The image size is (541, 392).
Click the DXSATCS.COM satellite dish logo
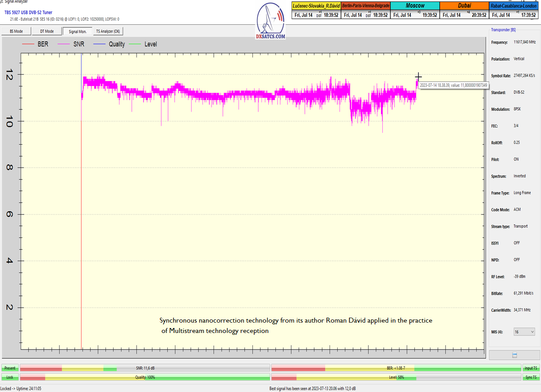[x=270, y=21]
